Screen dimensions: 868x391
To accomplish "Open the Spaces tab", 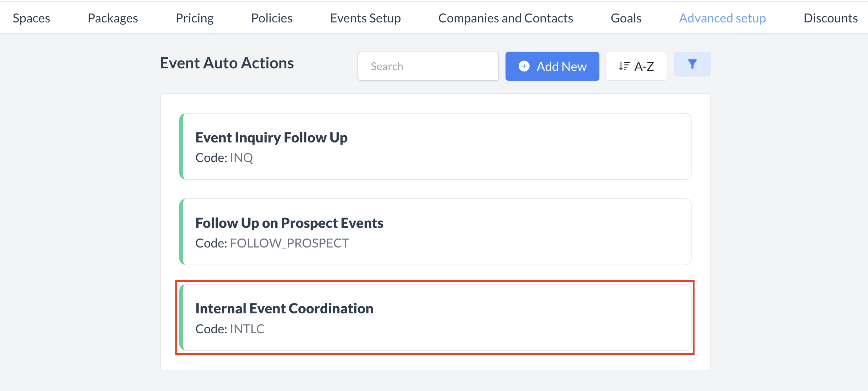I will (x=31, y=18).
